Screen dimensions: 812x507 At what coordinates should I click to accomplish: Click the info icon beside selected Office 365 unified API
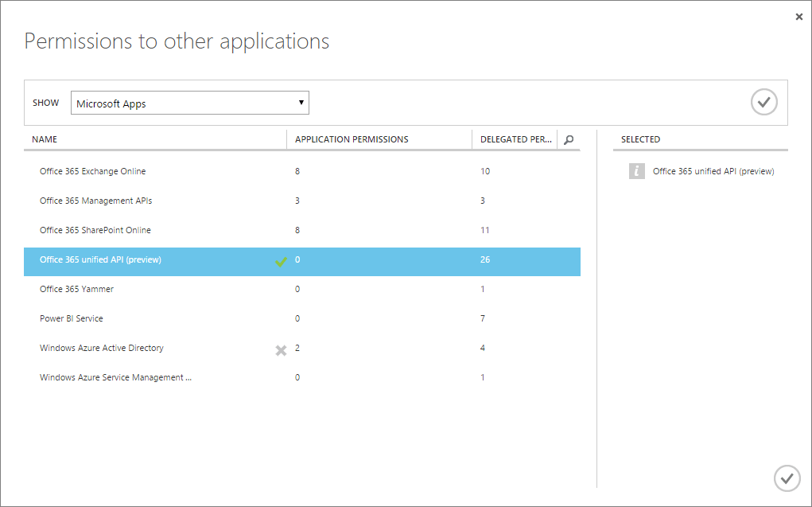(636, 171)
